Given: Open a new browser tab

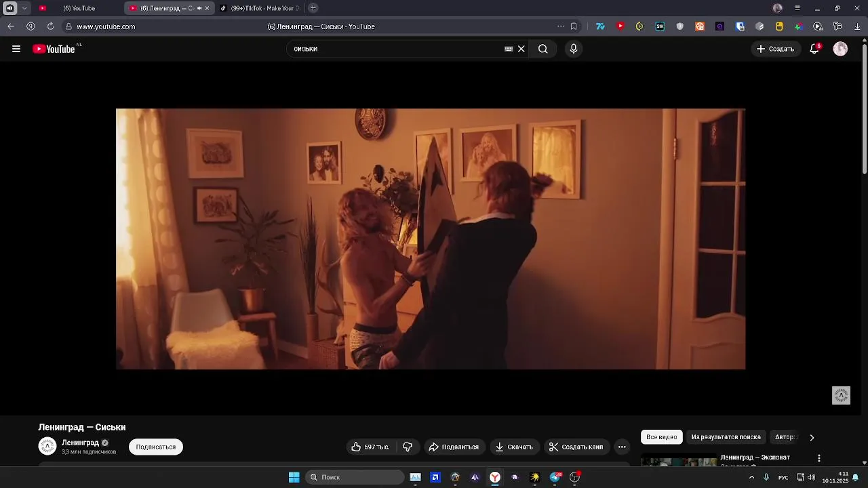Looking at the screenshot, I should (x=313, y=8).
